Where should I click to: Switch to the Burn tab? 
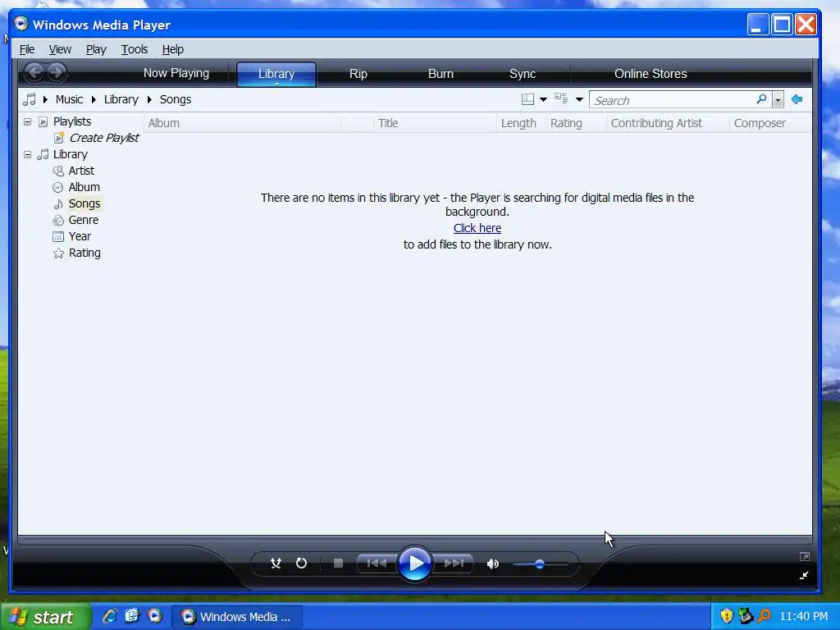(x=441, y=74)
